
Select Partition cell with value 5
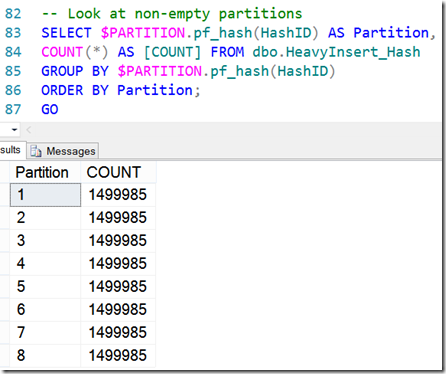pyautogui.click(x=45, y=287)
